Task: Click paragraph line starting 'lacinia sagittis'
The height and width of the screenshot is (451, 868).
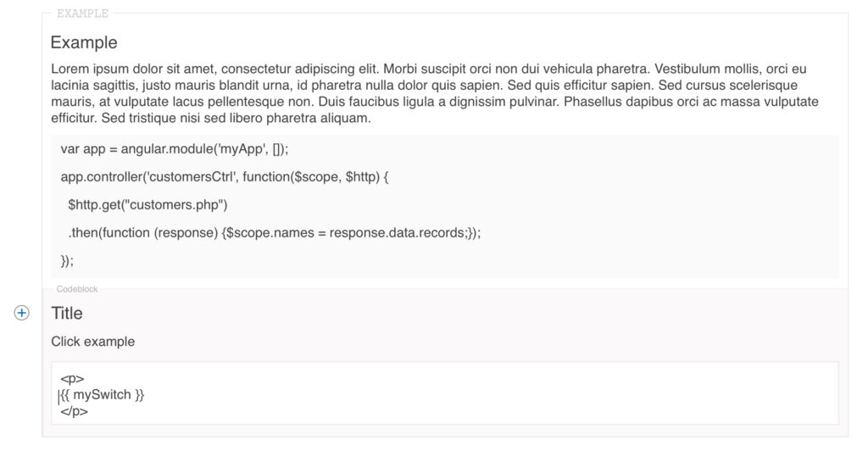Action: pyautogui.click(x=424, y=86)
